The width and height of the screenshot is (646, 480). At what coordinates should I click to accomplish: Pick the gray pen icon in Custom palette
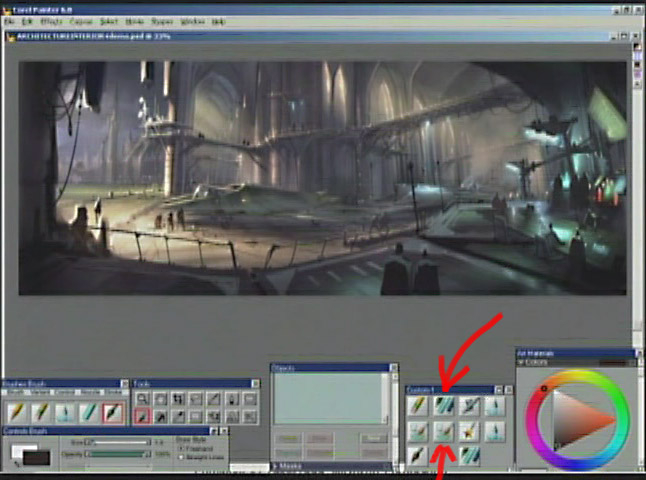[469, 405]
